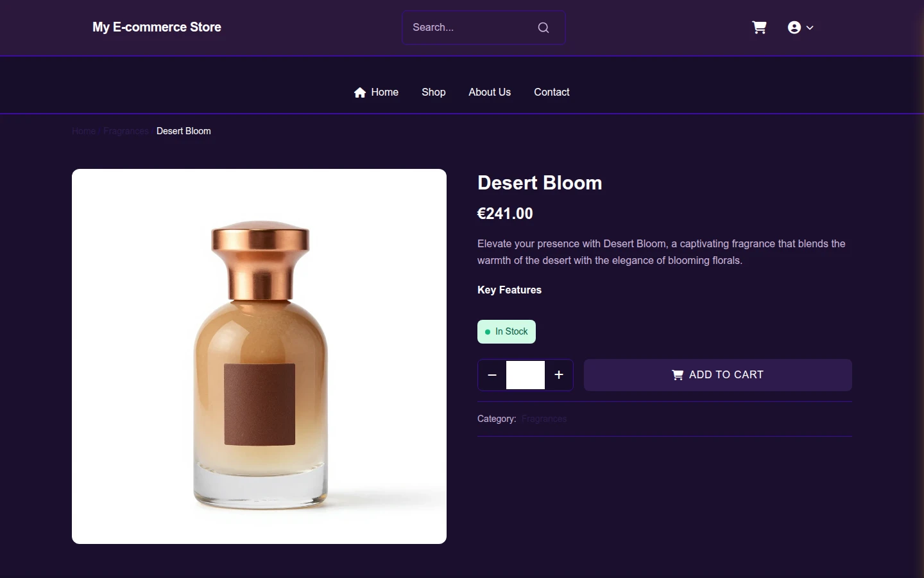Click the Desert Bloom product title heading
924x578 pixels.
[540, 183]
